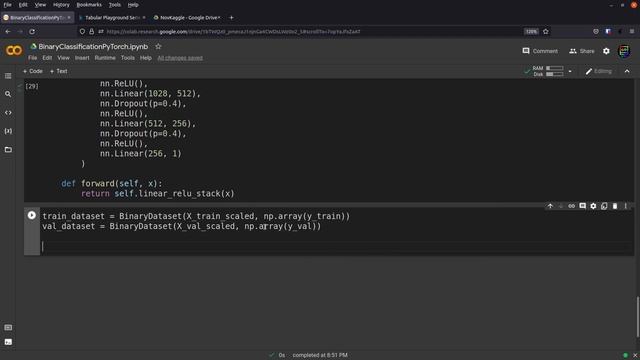Open the browser History menu
The height and width of the screenshot is (360, 640).
pos(61,5)
